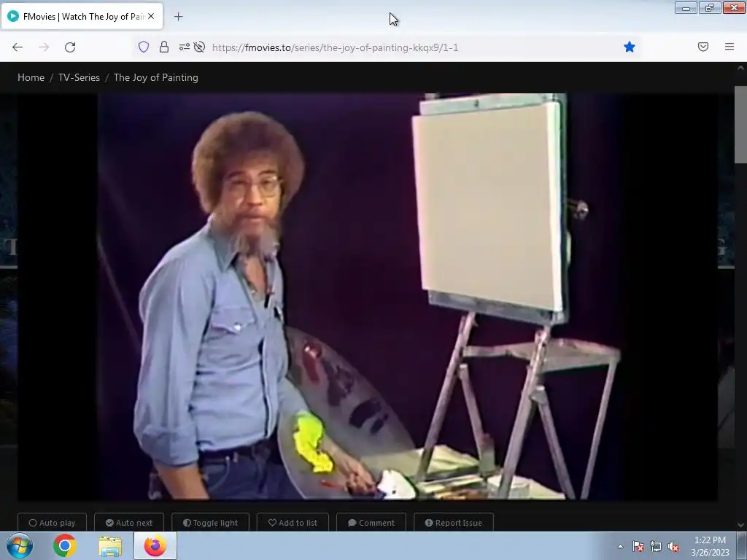Click the blocked autoplay icon in address bar
Screen dimensions: 747x560
point(200,47)
